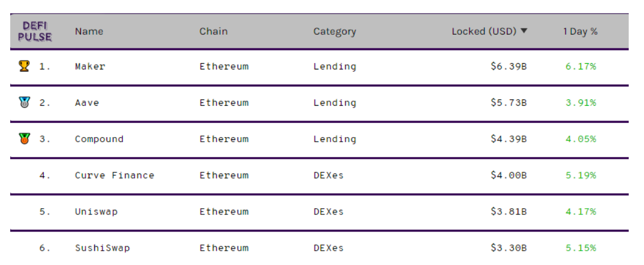The width and height of the screenshot is (644, 265).
Task: Click the Name column header
Action: pyautogui.click(x=89, y=31)
